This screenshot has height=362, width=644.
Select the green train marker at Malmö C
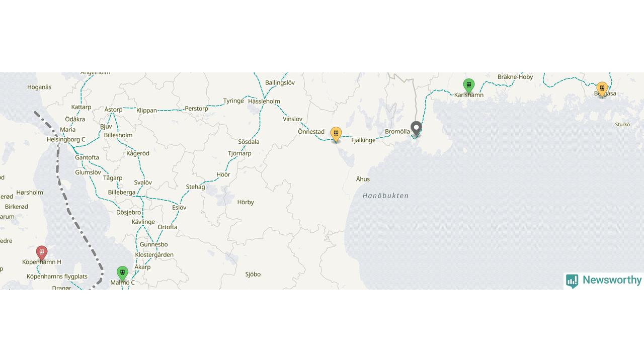122,274
